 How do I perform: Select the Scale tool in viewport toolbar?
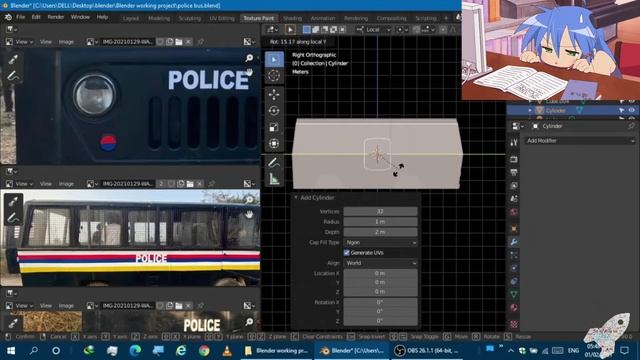274,127
